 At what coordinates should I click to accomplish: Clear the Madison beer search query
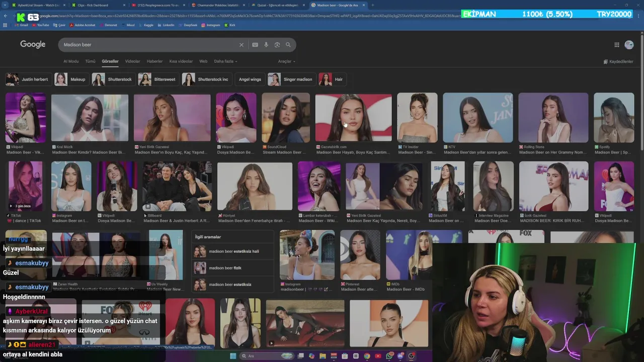(x=241, y=45)
